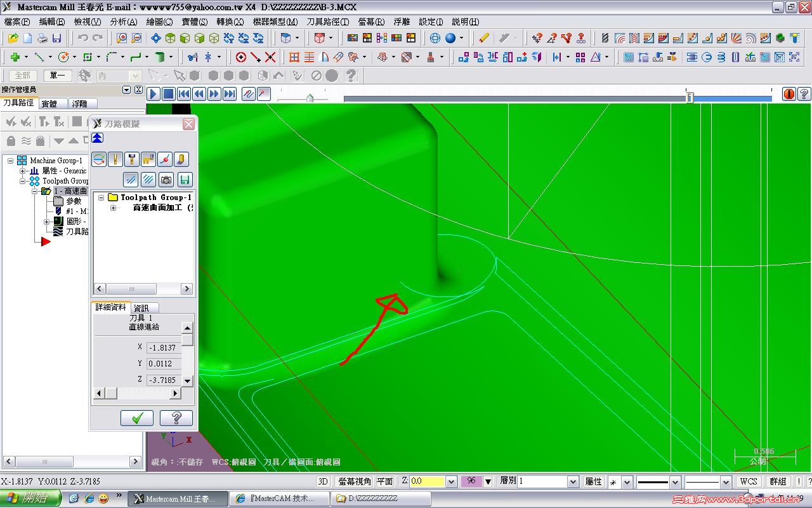Toggle the yellow tool display icon in backplot dialog

(x=115, y=159)
